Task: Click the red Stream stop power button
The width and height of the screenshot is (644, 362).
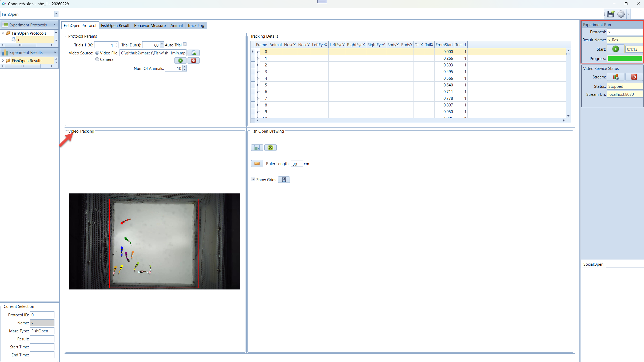Action: click(634, 77)
